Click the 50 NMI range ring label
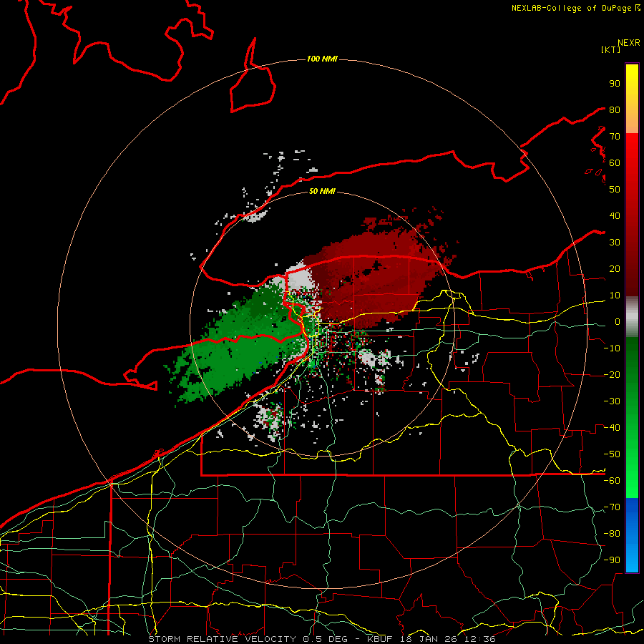Screen dimensions: 644x644 [322, 191]
